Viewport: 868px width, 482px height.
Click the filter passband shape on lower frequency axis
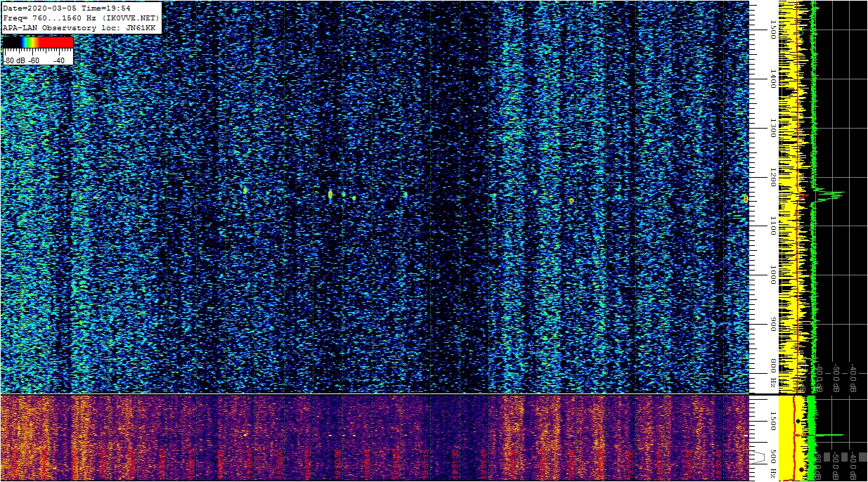point(760,456)
